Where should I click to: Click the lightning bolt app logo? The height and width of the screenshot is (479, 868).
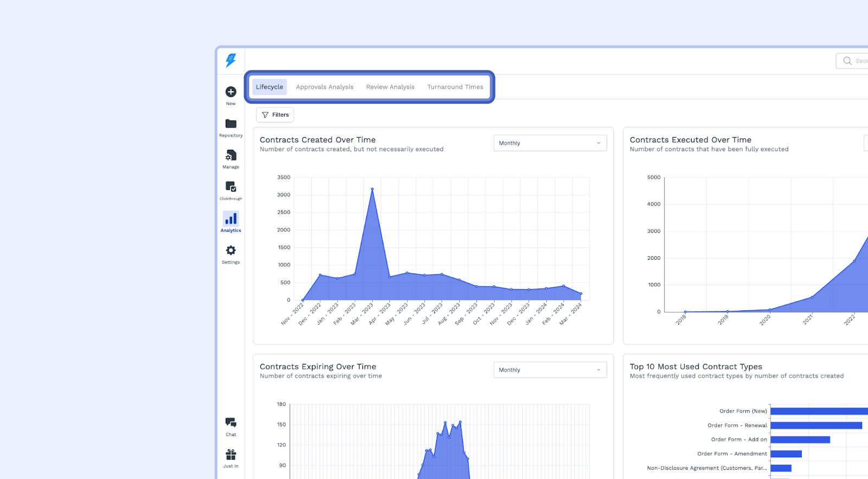coord(231,60)
